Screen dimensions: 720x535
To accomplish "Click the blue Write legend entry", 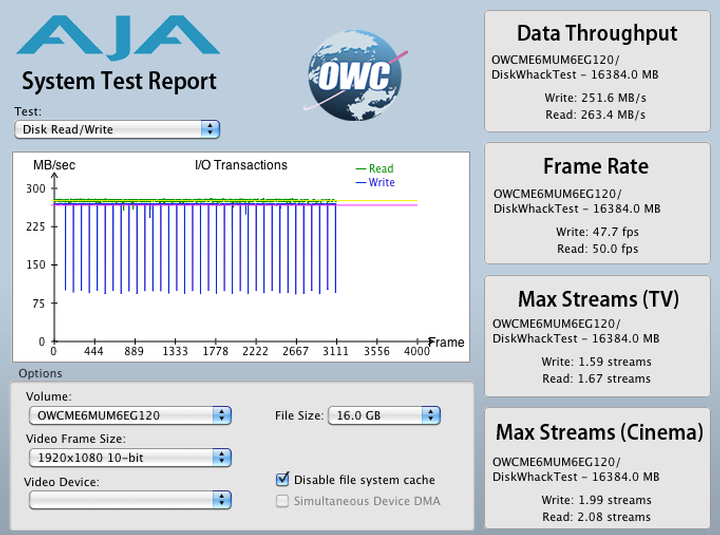I will (x=375, y=183).
